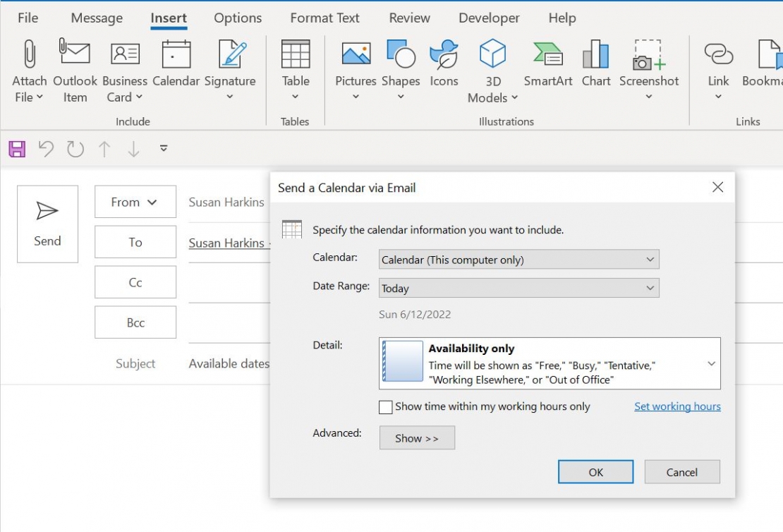Expand the Detail level dropdown
The height and width of the screenshot is (532, 783).
pyautogui.click(x=711, y=363)
